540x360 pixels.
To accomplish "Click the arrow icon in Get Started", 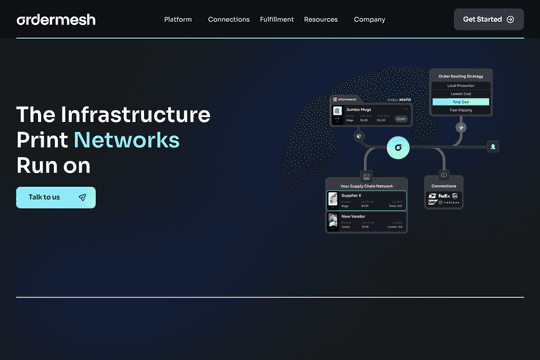I will (x=511, y=19).
